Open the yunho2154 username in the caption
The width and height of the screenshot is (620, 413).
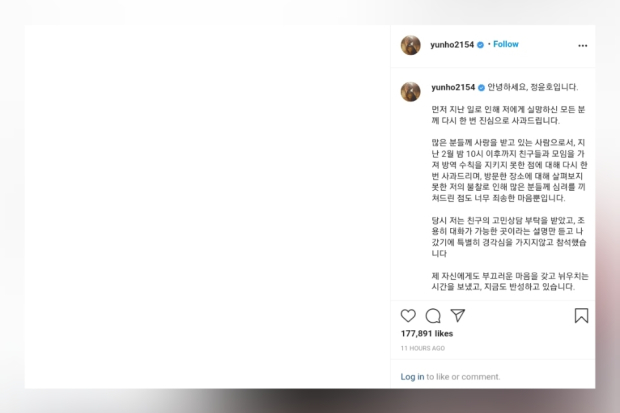(453, 87)
